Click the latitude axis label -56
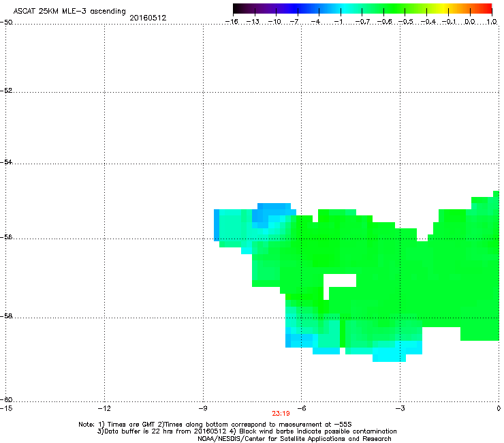Screen dimensions: 504x443 6,237
